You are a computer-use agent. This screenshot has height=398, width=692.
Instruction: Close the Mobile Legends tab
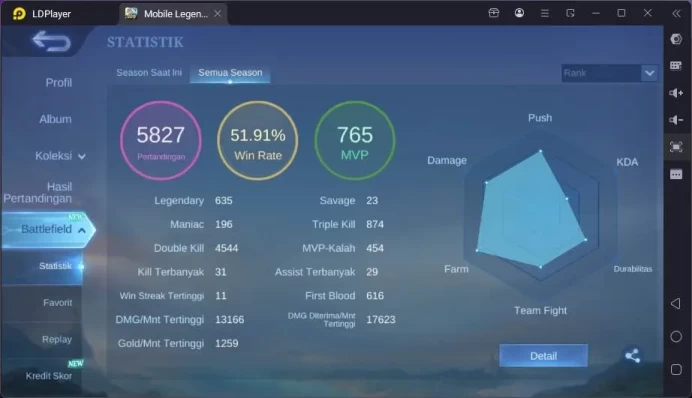pos(218,14)
